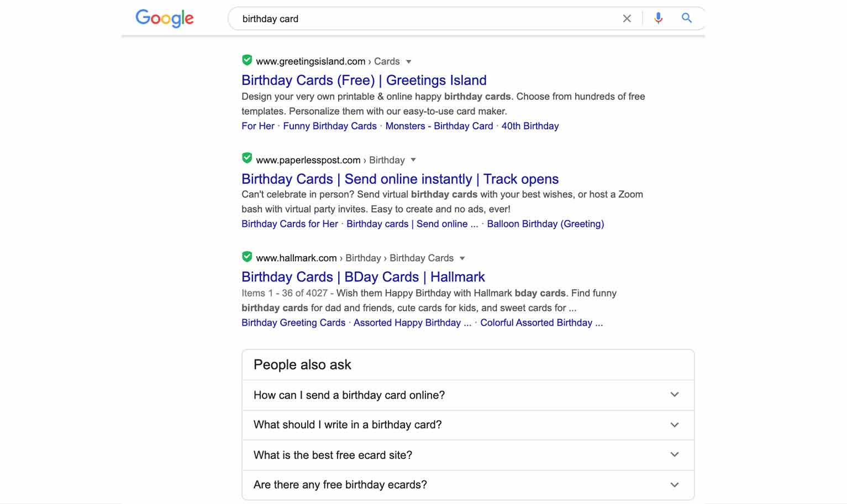Follow the "Assorted Happy Birthday ..." sitelink
847x504 pixels.
[412, 322]
